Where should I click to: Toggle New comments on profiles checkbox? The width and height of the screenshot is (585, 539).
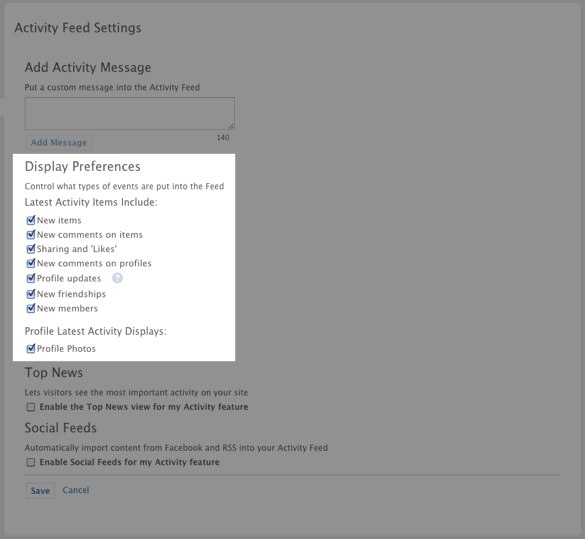pos(31,263)
